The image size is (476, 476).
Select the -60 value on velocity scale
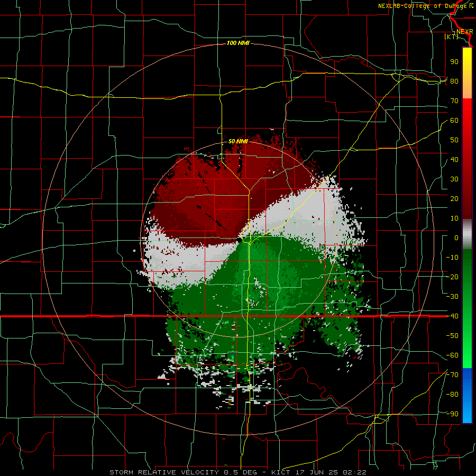pyautogui.click(x=452, y=355)
